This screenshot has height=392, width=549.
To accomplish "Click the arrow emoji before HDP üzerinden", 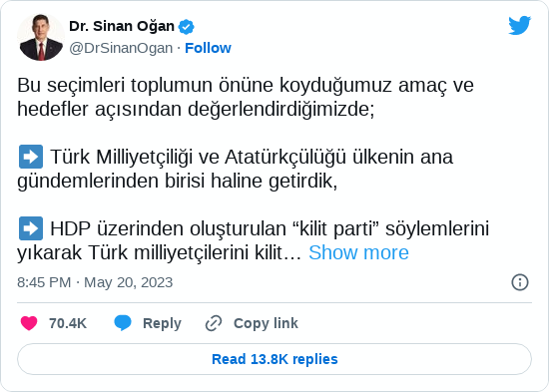I will pyautogui.click(x=31, y=228).
